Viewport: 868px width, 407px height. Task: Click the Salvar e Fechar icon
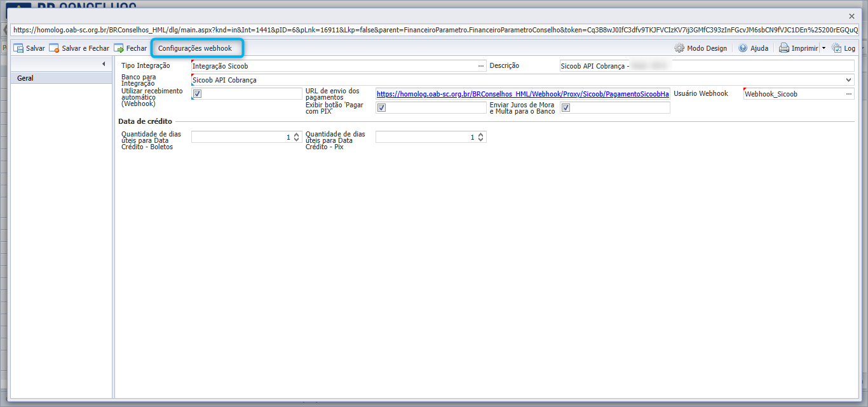tap(54, 48)
